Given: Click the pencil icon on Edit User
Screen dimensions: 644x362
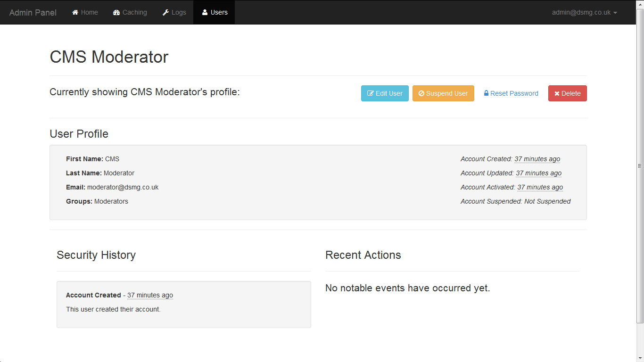Looking at the screenshot, I should pos(371,93).
